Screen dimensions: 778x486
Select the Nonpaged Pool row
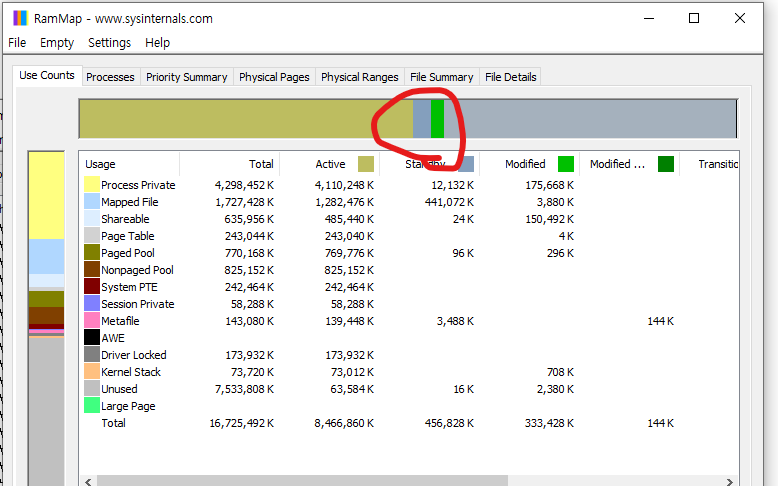137,270
